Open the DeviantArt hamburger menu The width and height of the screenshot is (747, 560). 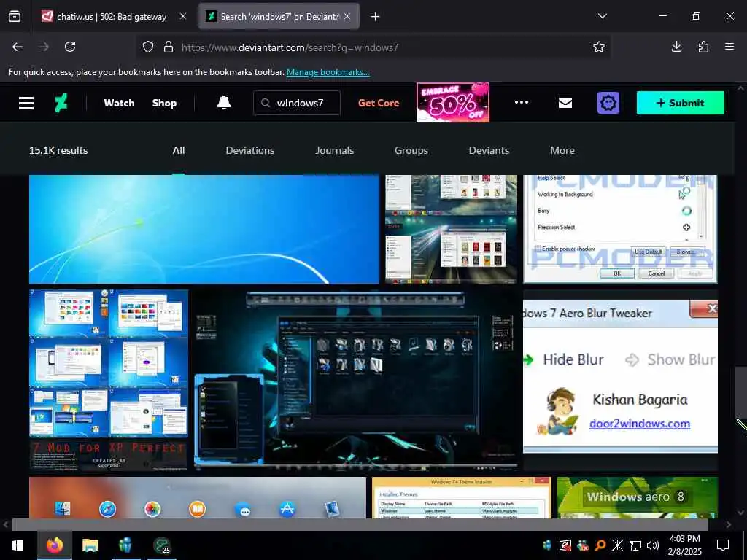coord(26,103)
